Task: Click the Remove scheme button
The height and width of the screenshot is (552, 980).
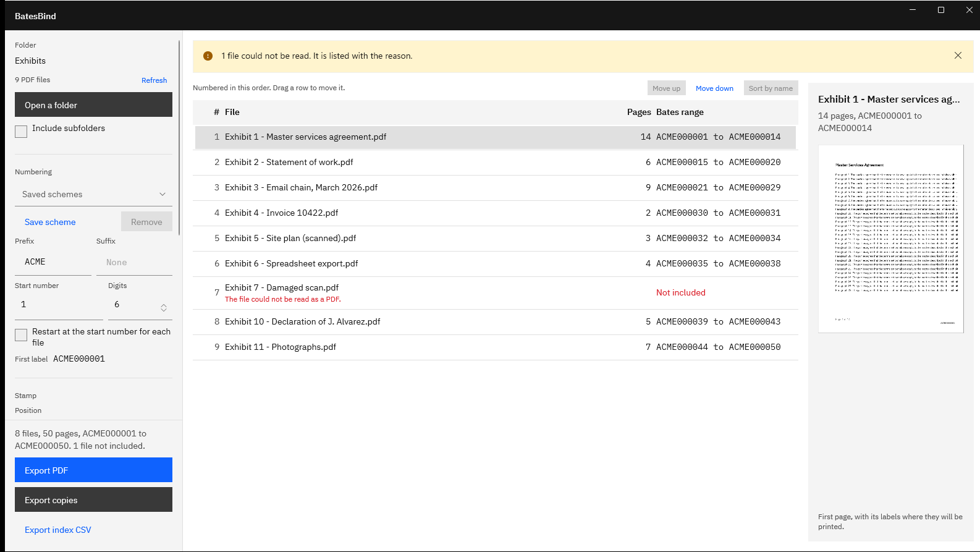Action: 146,222
